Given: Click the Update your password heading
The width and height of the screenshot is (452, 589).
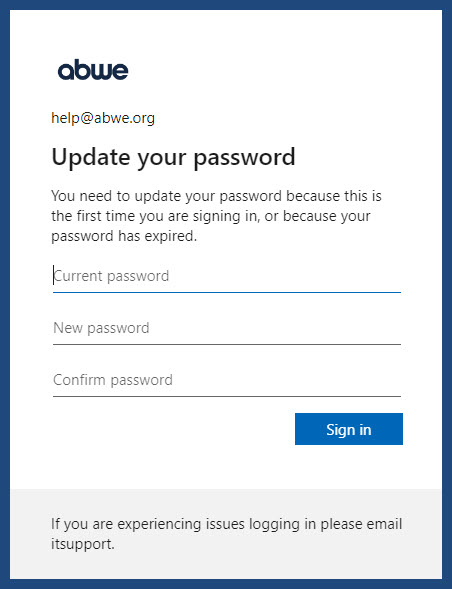Looking at the screenshot, I should point(173,157).
